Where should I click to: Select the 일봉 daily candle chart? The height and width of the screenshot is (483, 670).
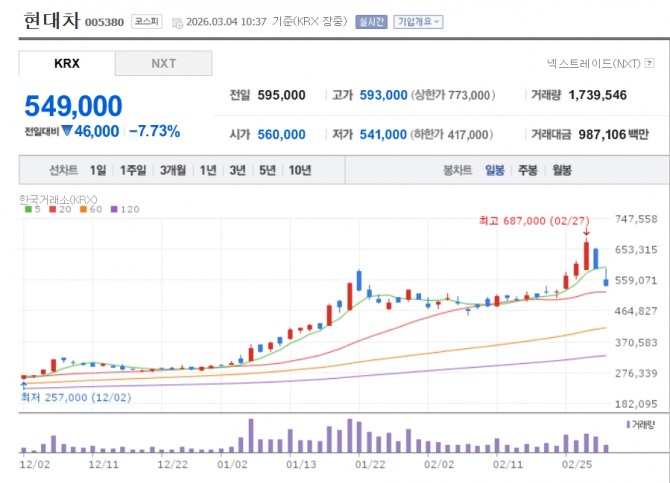[494, 170]
